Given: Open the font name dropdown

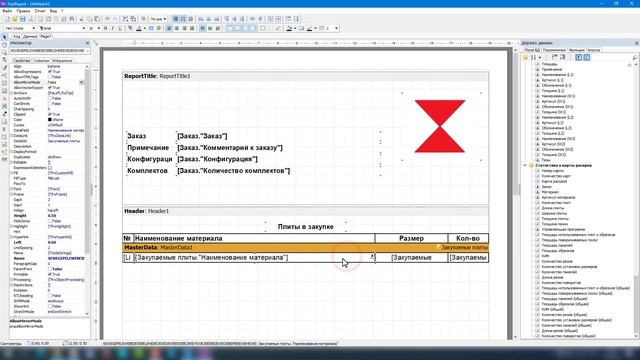Looking at the screenshot, I should 84,28.
